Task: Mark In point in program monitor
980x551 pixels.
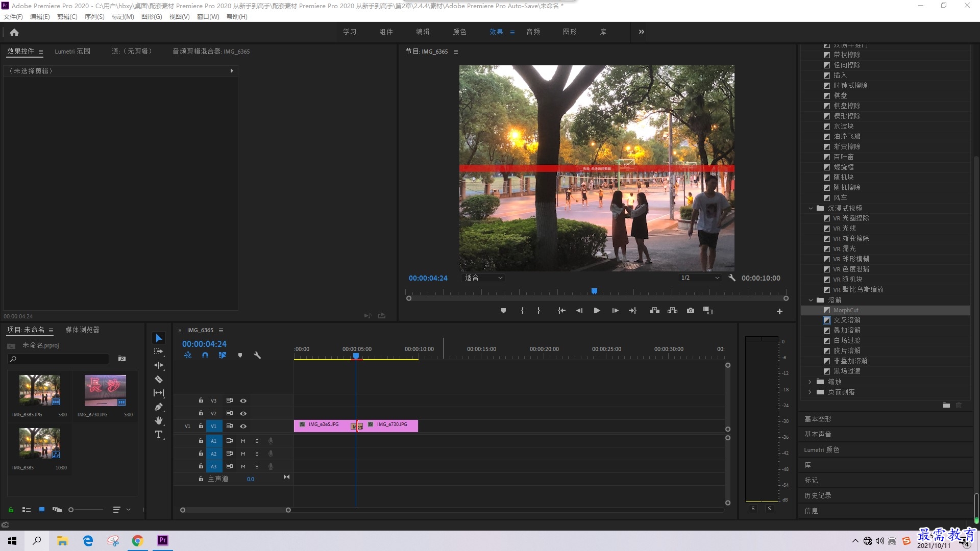Action: tap(522, 311)
